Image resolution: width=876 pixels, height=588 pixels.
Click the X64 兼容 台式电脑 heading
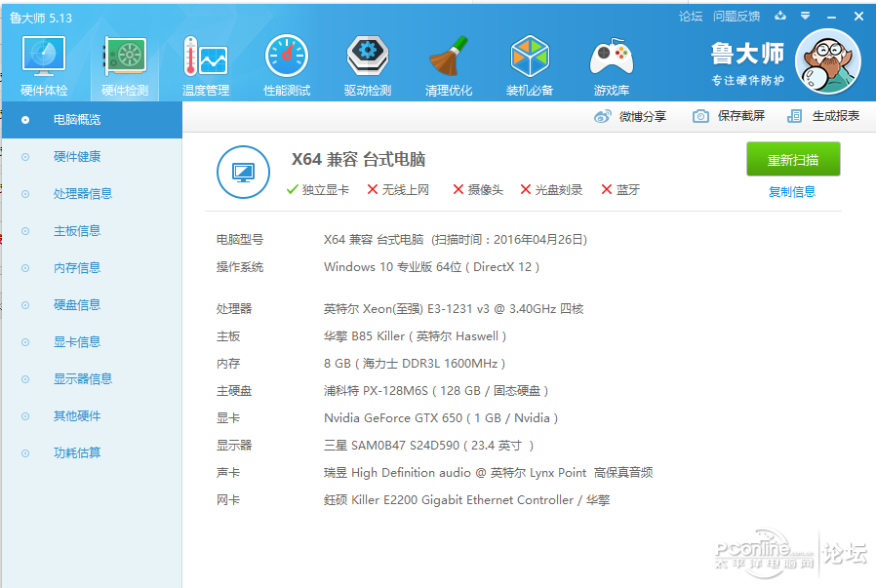coord(358,159)
